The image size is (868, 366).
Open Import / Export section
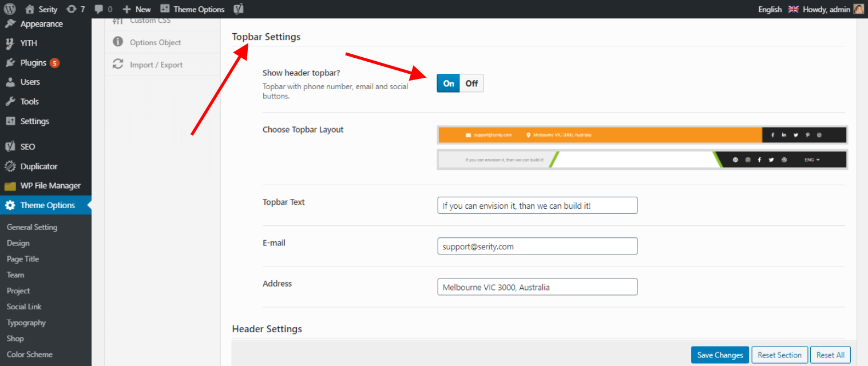coord(156,65)
